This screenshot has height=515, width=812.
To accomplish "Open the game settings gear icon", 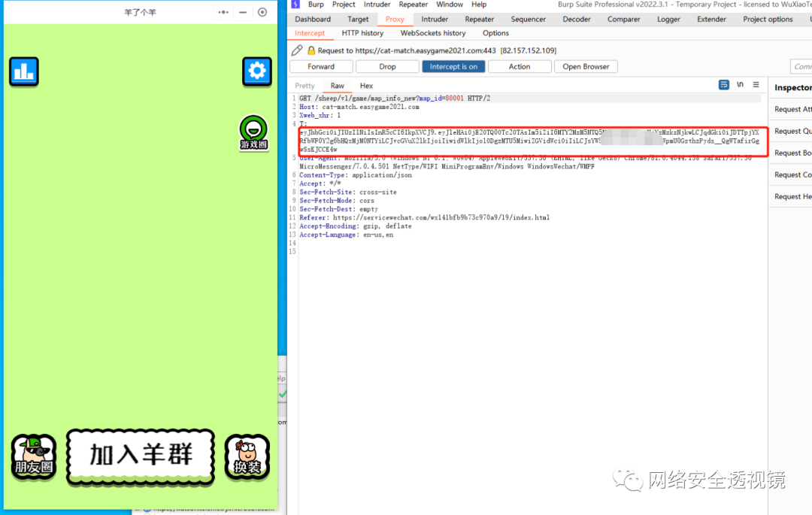I will 257,71.
